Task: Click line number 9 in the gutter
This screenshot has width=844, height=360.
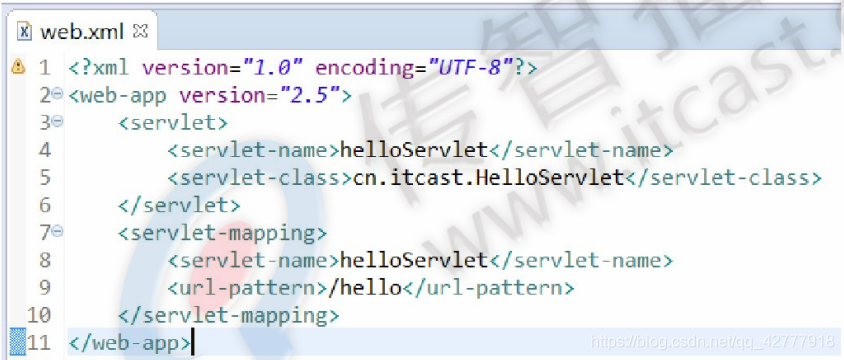Action: pyautogui.click(x=45, y=288)
